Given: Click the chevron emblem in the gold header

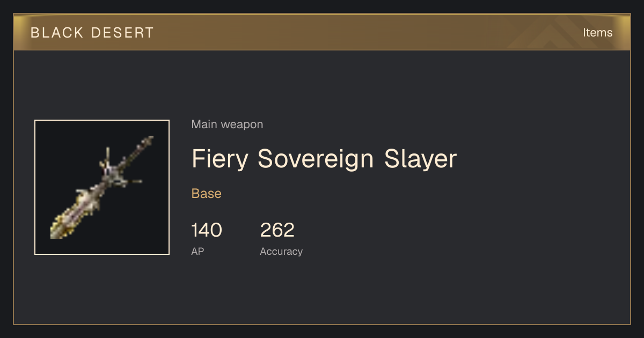Looking at the screenshot, I should (x=561, y=33).
